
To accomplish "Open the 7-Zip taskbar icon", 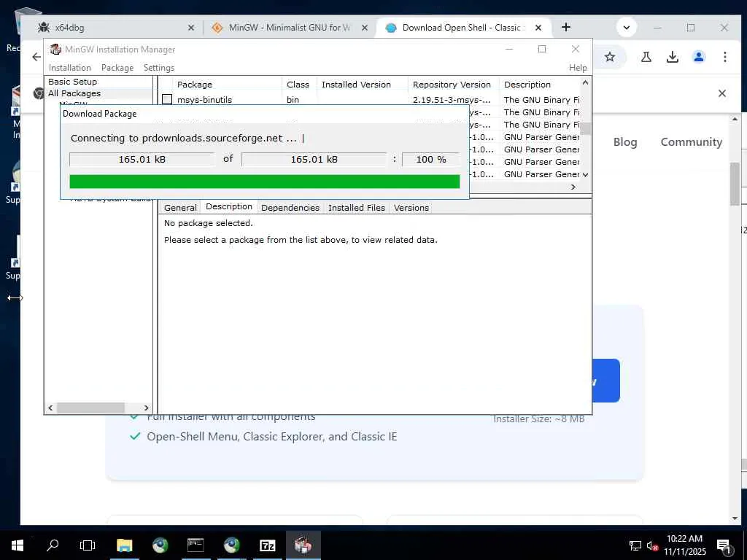I will (x=267, y=545).
